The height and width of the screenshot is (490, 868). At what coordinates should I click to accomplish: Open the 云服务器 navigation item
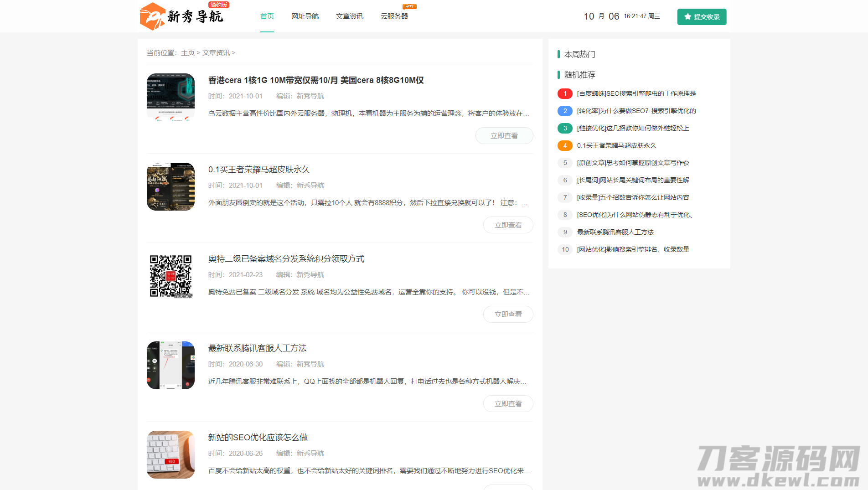pyautogui.click(x=394, y=16)
